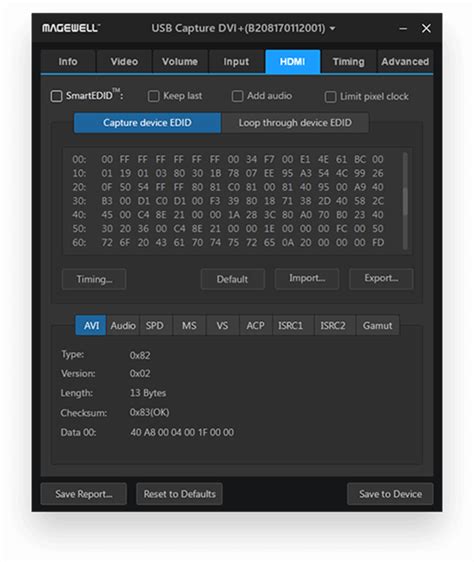The height and width of the screenshot is (562, 474).
Task: Tick the Keep last checkbox
Action: click(153, 96)
